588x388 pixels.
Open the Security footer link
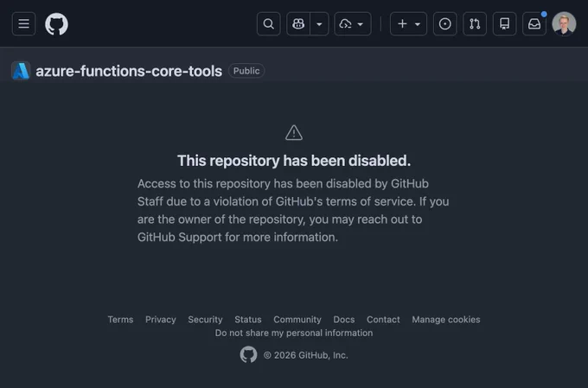(205, 320)
